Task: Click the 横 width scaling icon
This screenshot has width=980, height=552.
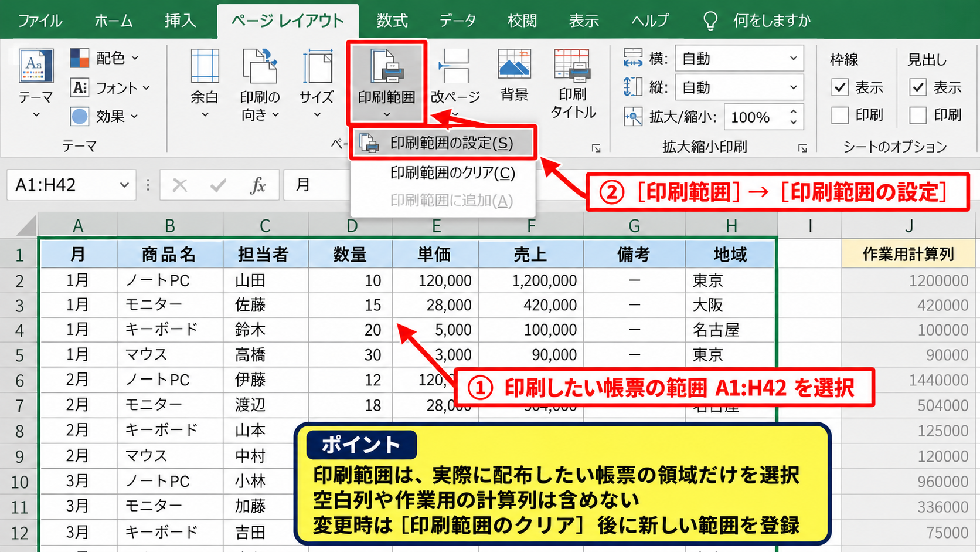Action: [633, 58]
